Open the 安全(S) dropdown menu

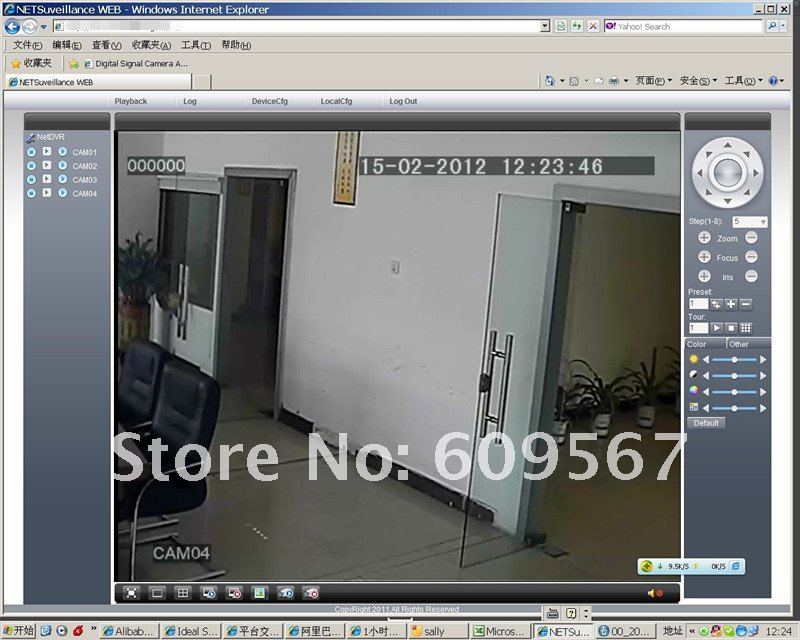click(698, 81)
